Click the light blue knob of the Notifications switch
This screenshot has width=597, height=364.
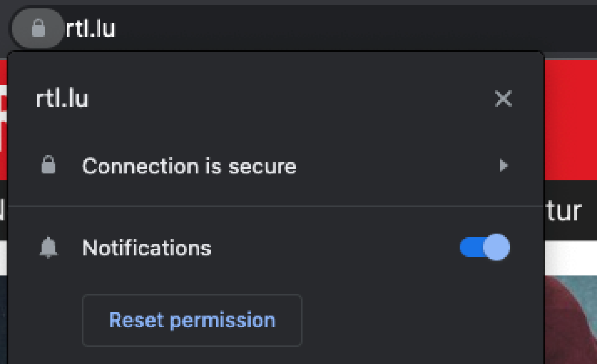pyautogui.click(x=497, y=248)
